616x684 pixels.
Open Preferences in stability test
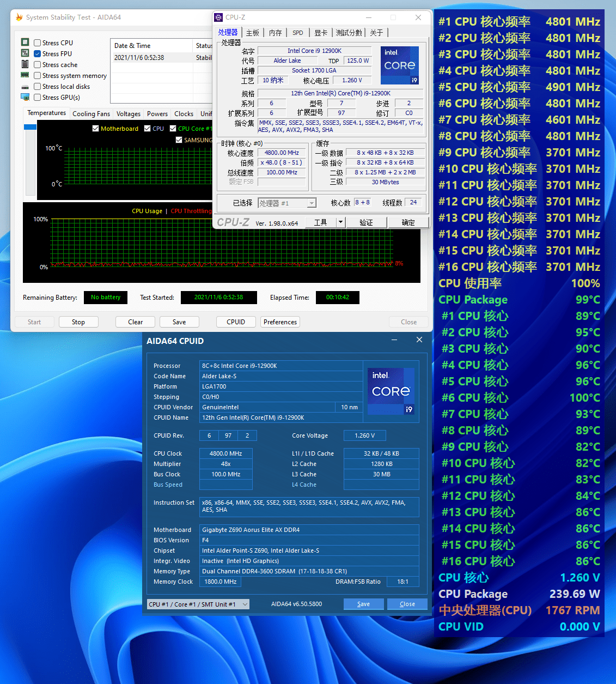[x=280, y=322]
